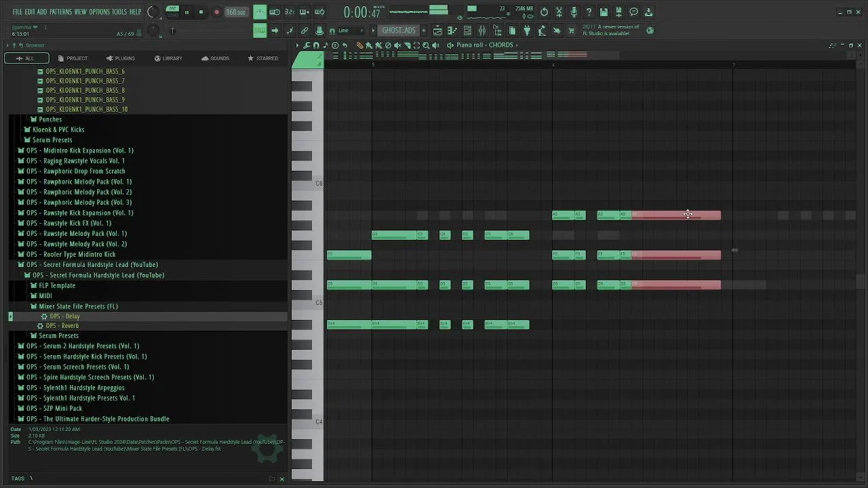The image size is (868, 488).
Task: Select the piano roll Zoom tool
Action: (426, 45)
